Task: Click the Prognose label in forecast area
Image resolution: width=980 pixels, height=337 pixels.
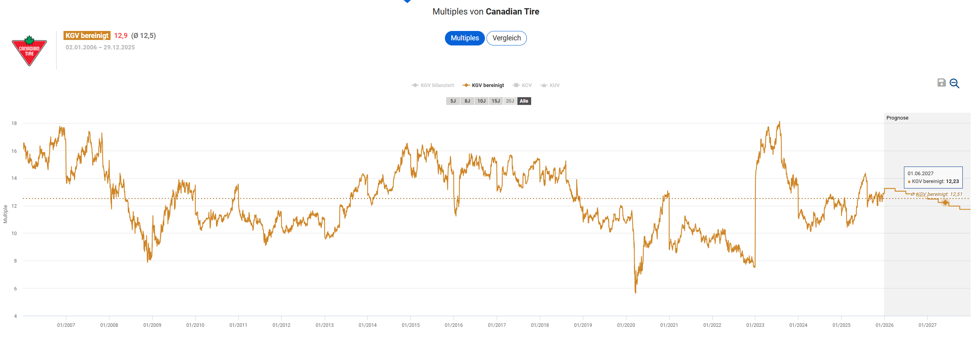Action: (897, 118)
